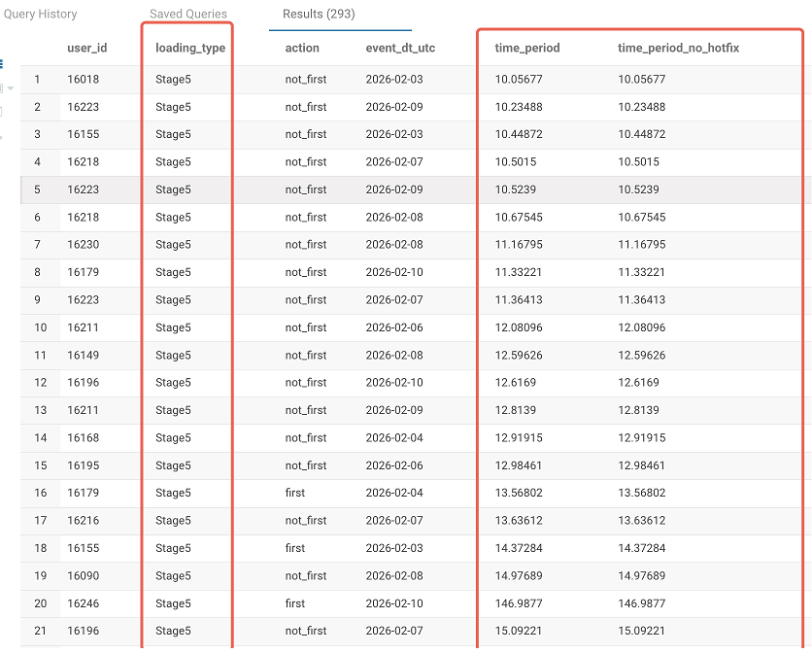Select time_period value 146.9877
Viewport: 812px width, 653px height.
[519, 603]
